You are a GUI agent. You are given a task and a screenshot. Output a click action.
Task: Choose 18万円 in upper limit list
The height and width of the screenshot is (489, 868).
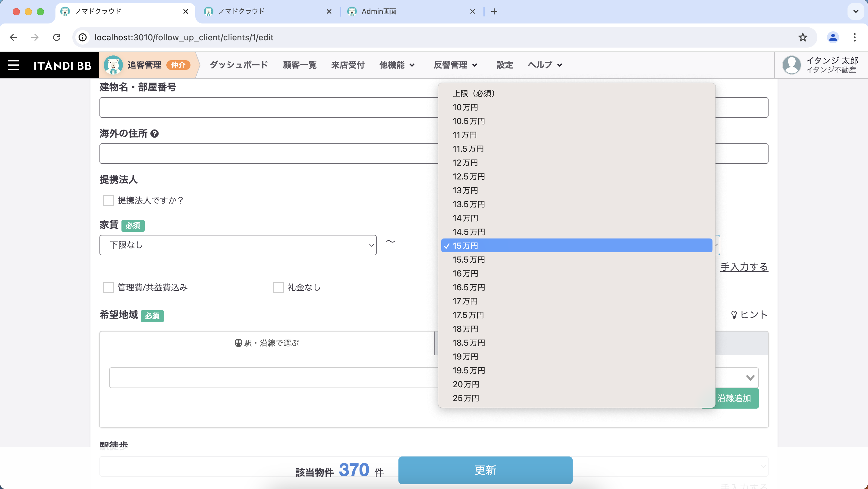pyautogui.click(x=577, y=329)
